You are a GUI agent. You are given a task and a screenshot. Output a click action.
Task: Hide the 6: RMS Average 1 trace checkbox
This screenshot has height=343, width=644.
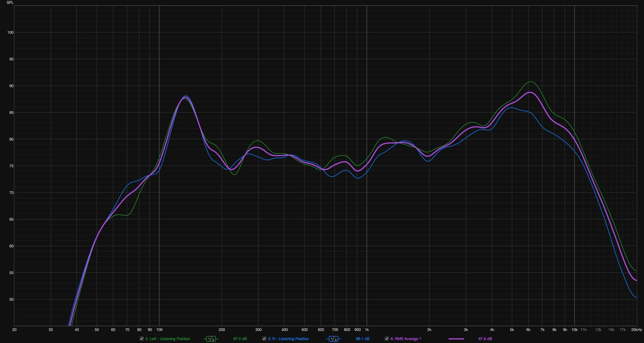pyautogui.click(x=387, y=339)
